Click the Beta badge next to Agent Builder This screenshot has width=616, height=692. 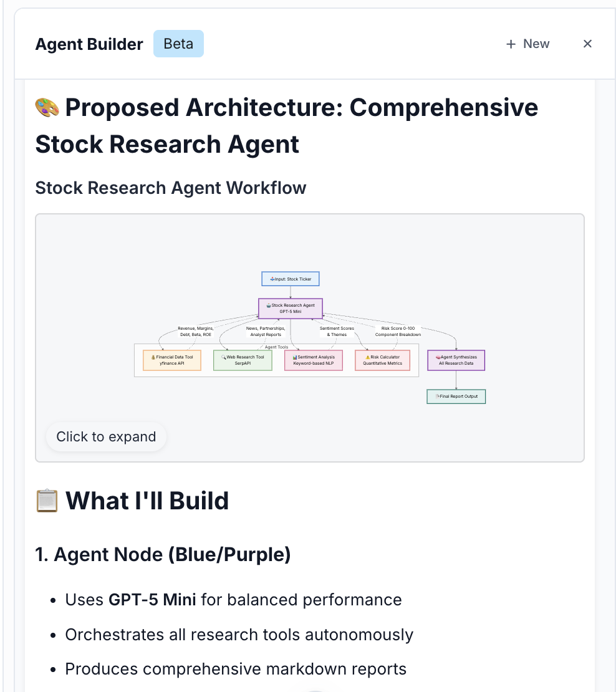tap(178, 43)
